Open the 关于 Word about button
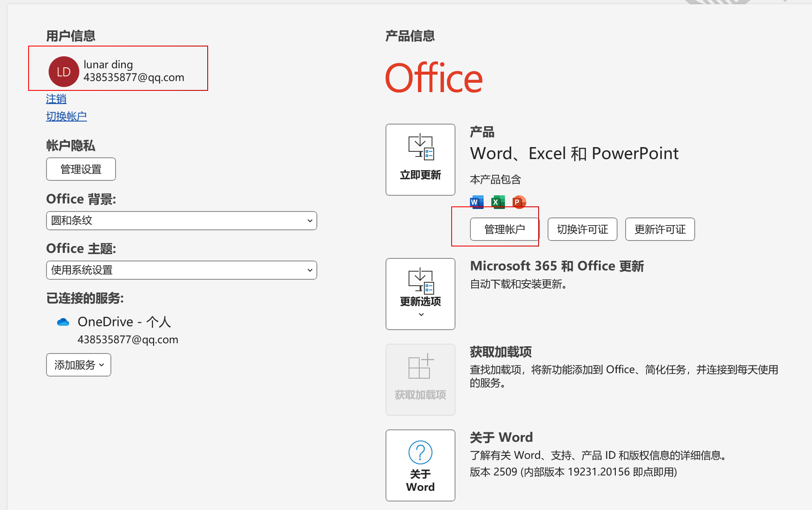Screen dimensions: 812x510 [420, 465]
